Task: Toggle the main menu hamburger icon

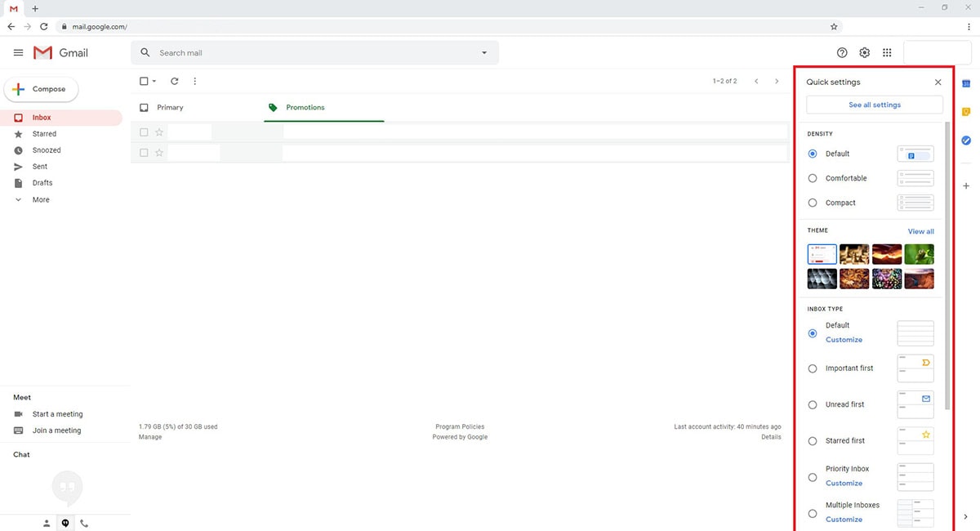Action: pos(18,53)
